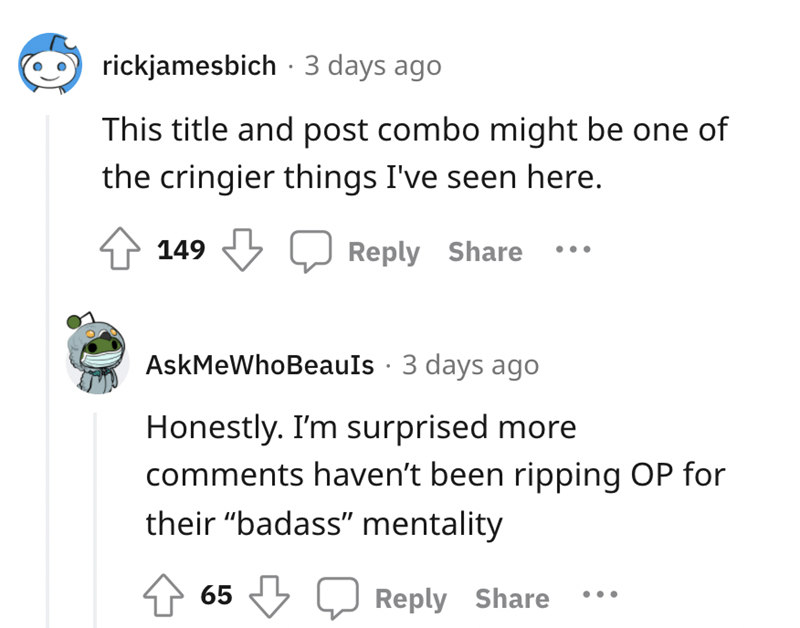The width and height of the screenshot is (800, 628).
Task: Open timestamp permalink on AskMeWhoBeauIs's comment
Action: 470,365
